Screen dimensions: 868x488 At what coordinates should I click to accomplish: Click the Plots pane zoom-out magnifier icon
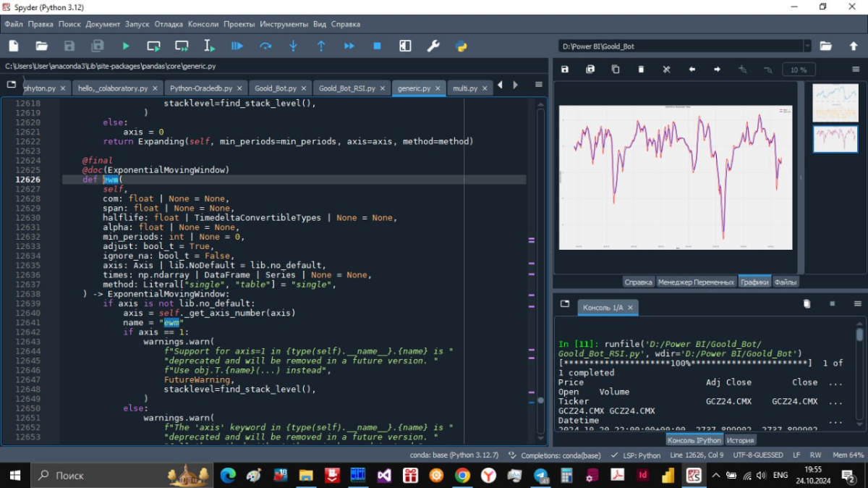[767, 70]
